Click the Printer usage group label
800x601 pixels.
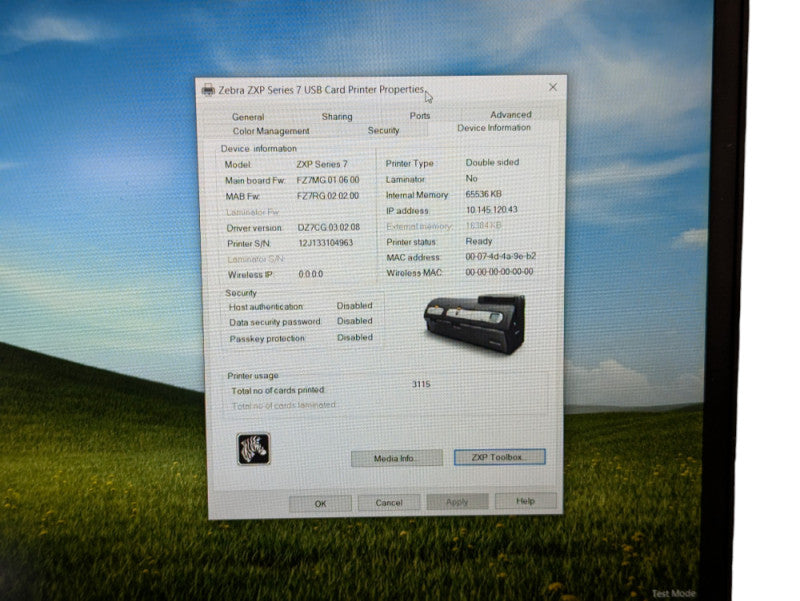click(253, 376)
